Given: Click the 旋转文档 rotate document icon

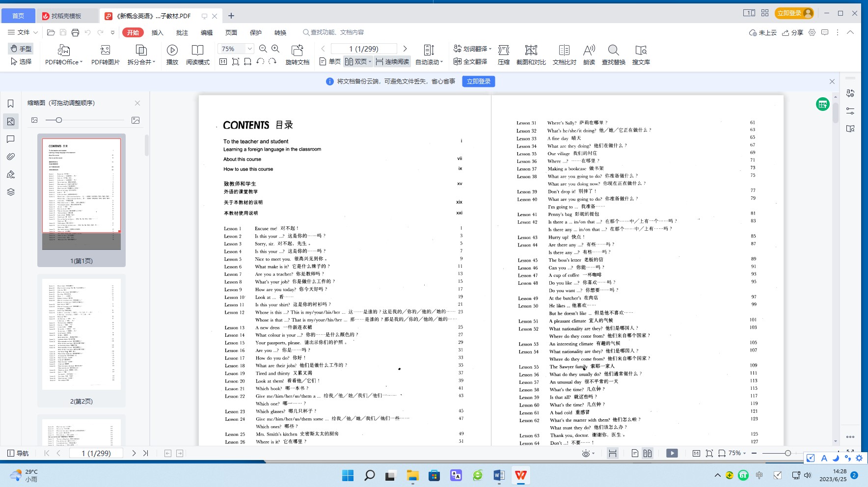Looking at the screenshot, I should click(x=297, y=50).
